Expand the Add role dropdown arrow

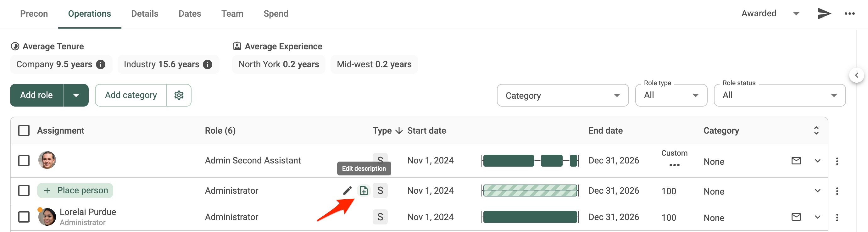[76, 95]
